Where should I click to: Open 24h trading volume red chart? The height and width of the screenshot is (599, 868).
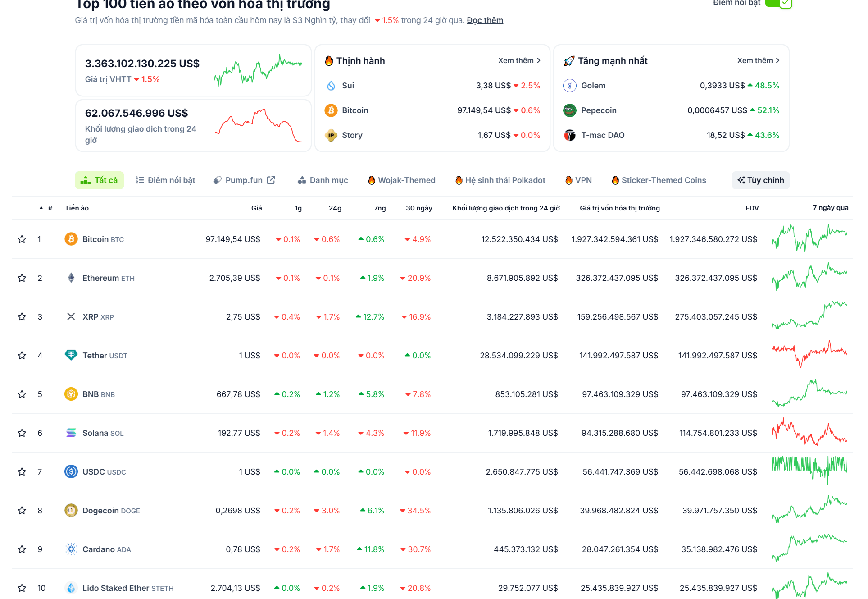tap(258, 125)
